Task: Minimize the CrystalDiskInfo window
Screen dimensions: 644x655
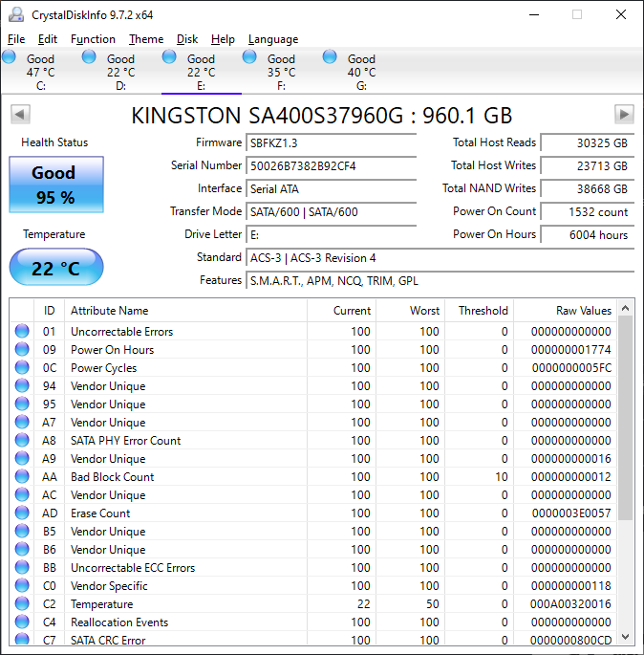Action: [534, 14]
